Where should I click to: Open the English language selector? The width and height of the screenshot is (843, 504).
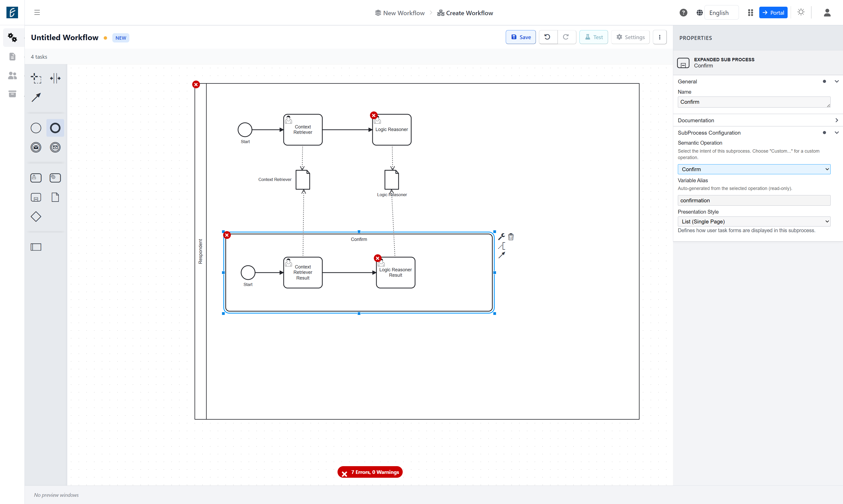point(721,13)
